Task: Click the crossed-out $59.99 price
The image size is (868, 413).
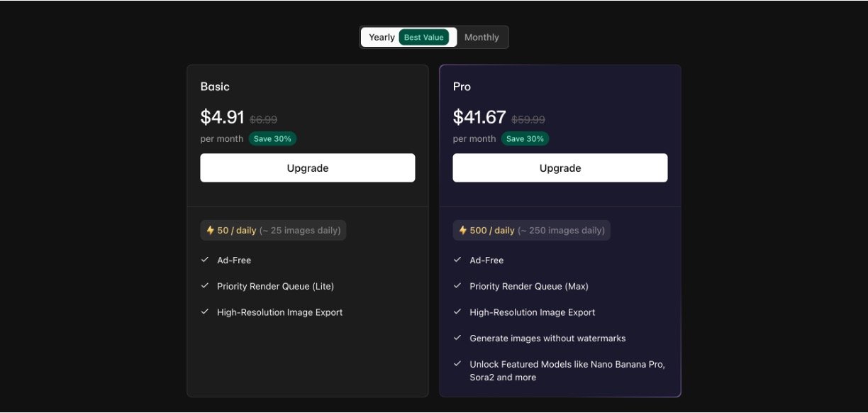Action: [528, 120]
